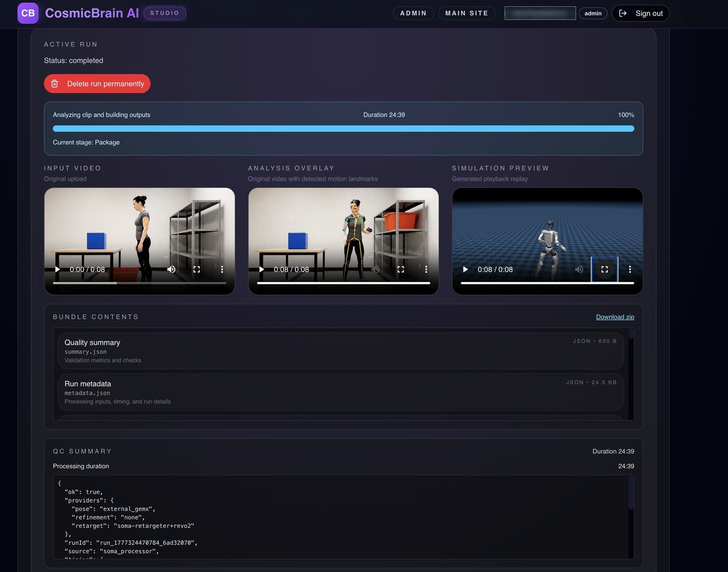Seek on the simulation preview progress bar
The height and width of the screenshot is (572, 728).
click(x=547, y=283)
